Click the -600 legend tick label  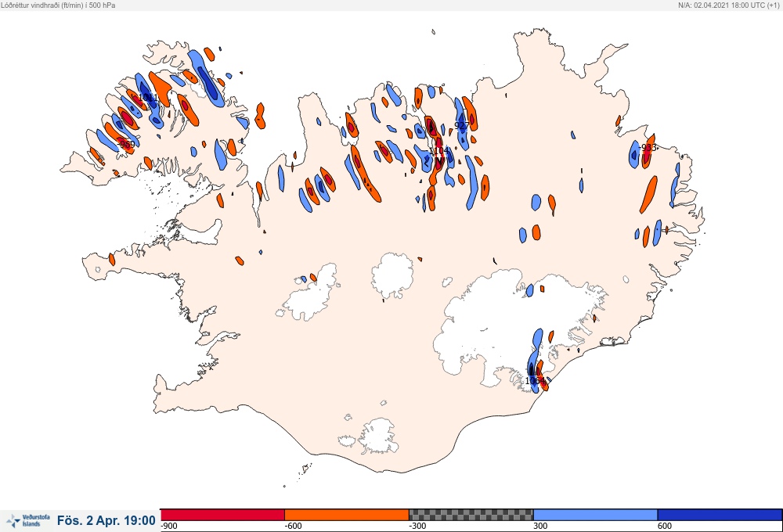click(293, 526)
